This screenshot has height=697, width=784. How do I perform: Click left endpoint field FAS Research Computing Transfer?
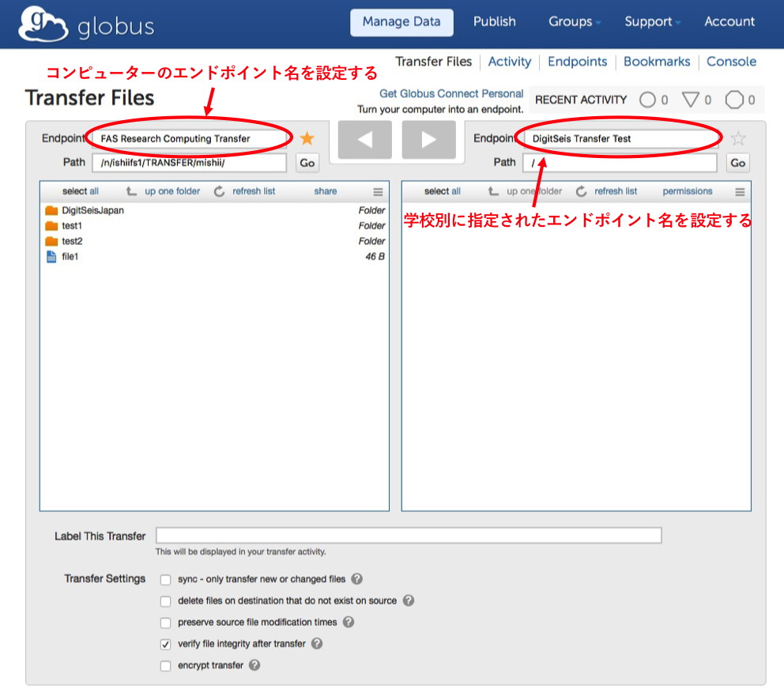(x=190, y=138)
